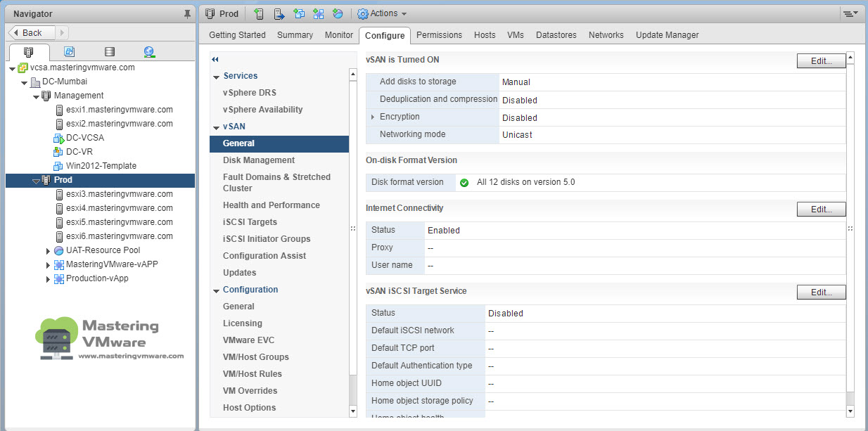Switch to the Getting Started tab
This screenshot has height=431, width=868.
point(237,35)
